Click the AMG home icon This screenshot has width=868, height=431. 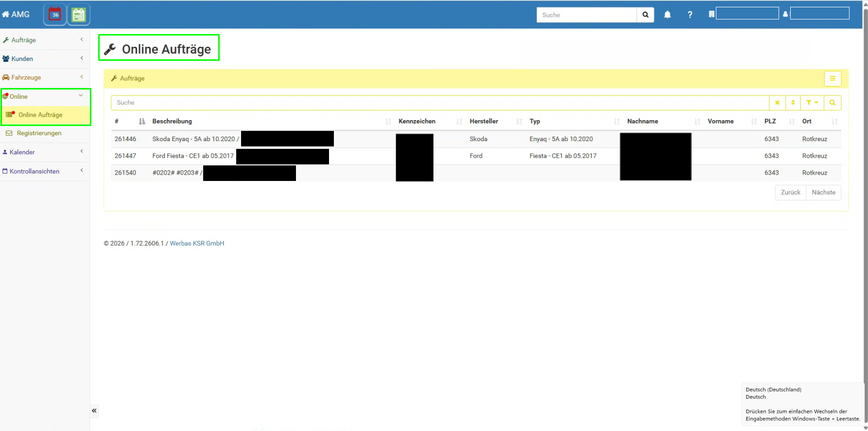click(x=5, y=15)
